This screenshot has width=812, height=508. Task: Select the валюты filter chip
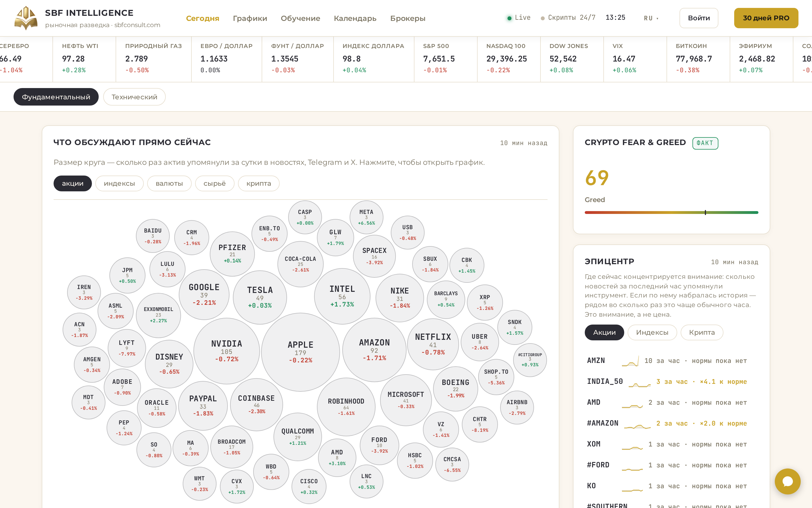(x=169, y=183)
